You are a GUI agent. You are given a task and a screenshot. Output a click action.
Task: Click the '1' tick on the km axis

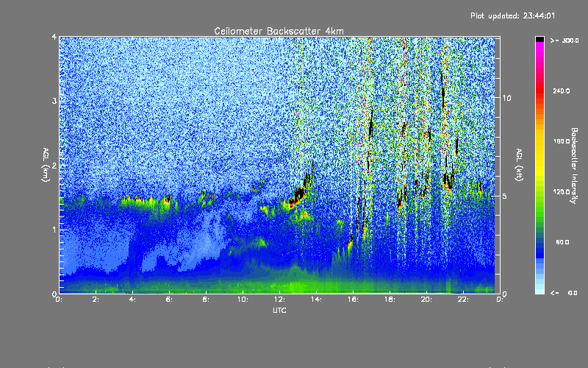[54, 230]
